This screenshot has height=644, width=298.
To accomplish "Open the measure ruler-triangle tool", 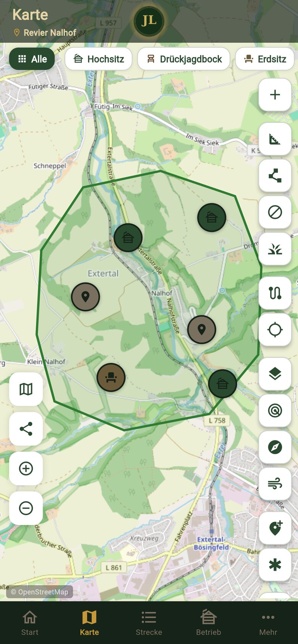I will [275, 139].
